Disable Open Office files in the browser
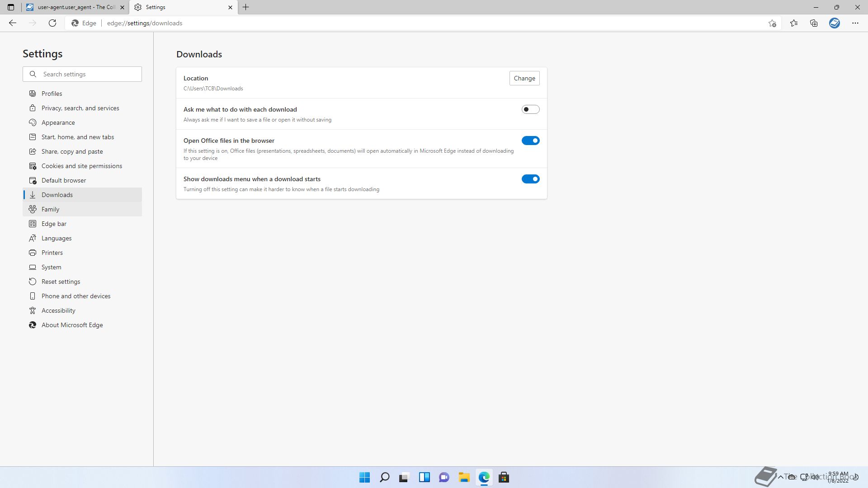 (530, 141)
